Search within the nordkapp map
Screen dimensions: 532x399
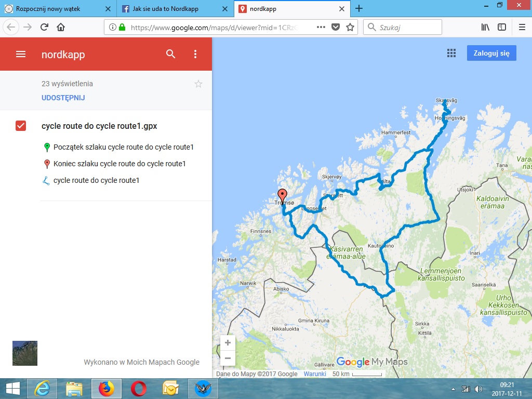pyautogui.click(x=170, y=54)
